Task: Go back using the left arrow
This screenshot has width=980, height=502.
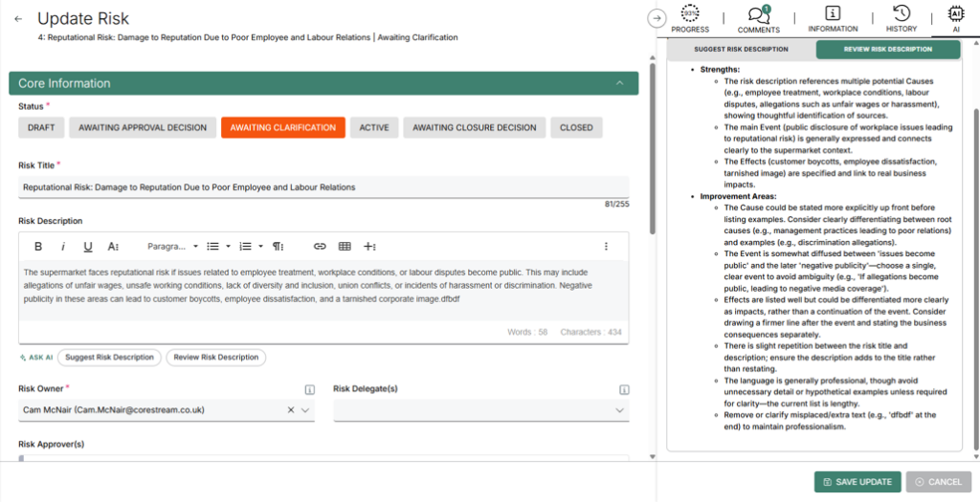Action: tap(18, 19)
